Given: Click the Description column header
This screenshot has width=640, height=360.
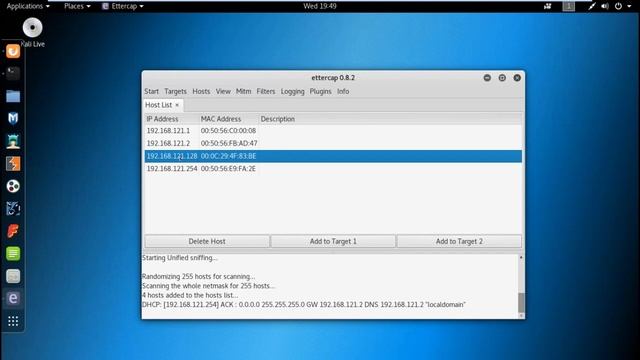Looking at the screenshot, I should [278, 119].
